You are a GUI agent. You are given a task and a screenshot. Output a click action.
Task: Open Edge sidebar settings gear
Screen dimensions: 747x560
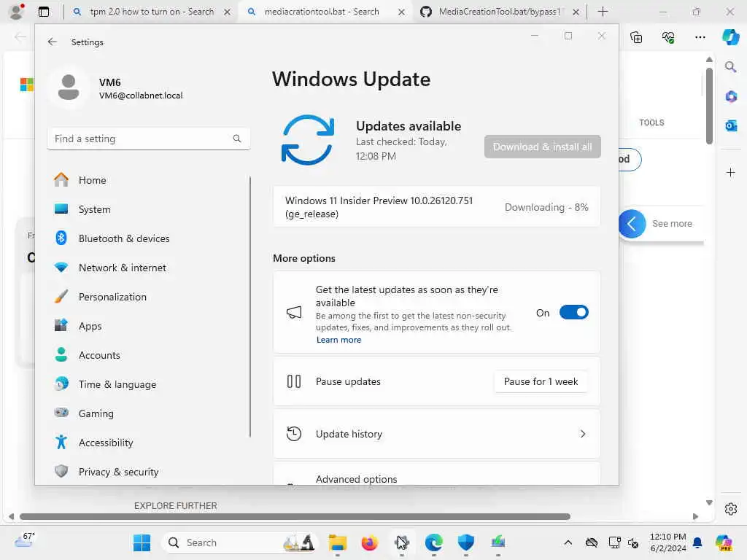[731, 509]
